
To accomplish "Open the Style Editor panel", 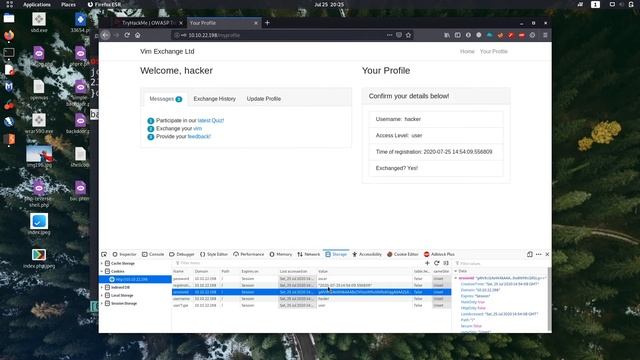I will click(213, 254).
